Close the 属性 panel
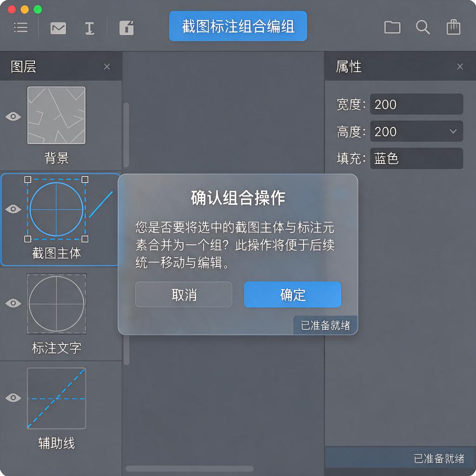Image resolution: width=476 pixels, height=476 pixels. coord(460,66)
